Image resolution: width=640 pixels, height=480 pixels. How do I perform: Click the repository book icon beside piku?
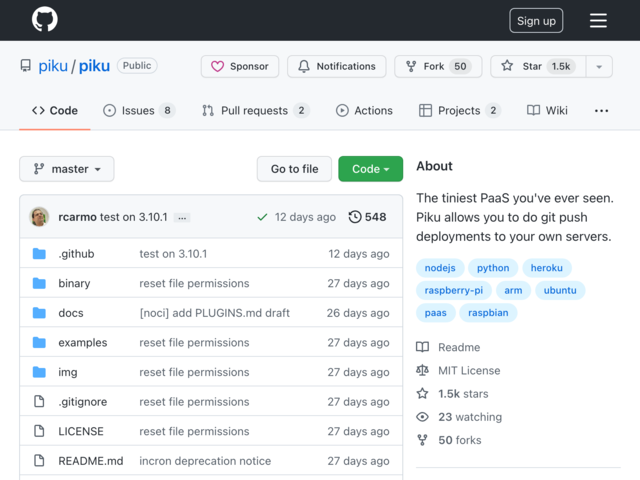[26, 66]
